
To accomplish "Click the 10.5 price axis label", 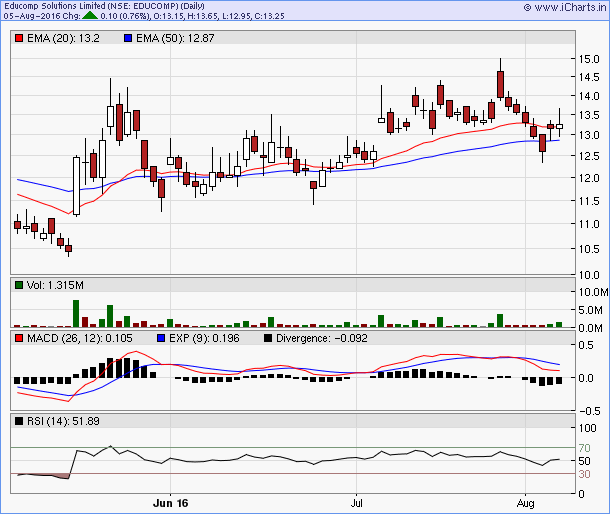I will coord(589,249).
